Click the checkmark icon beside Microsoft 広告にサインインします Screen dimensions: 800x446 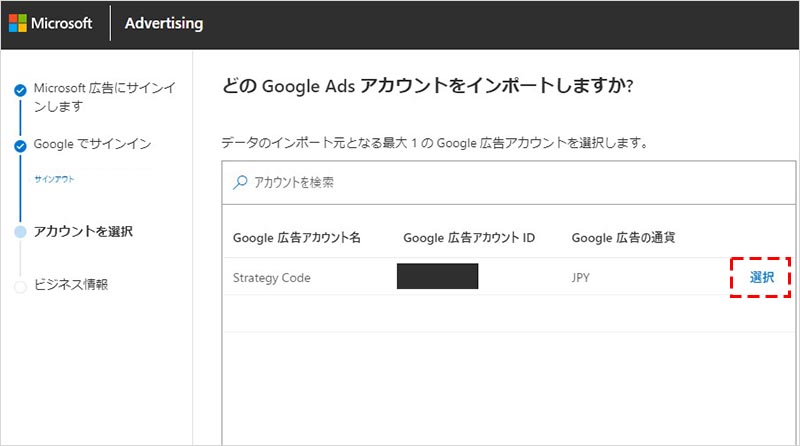click(20, 91)
